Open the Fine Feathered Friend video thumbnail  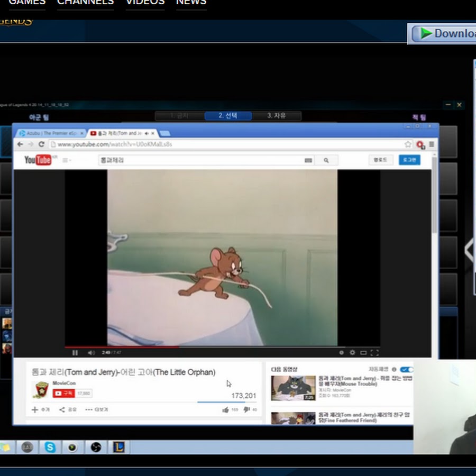click(x=293, y=418)
